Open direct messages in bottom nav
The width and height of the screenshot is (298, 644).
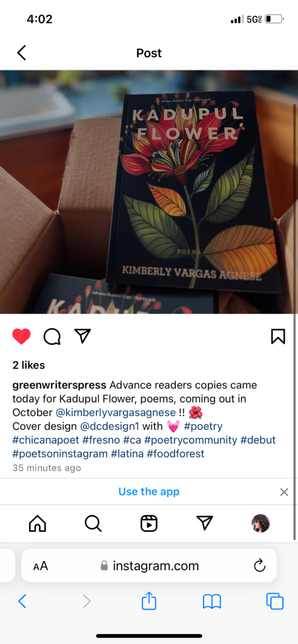coord(205,523)
